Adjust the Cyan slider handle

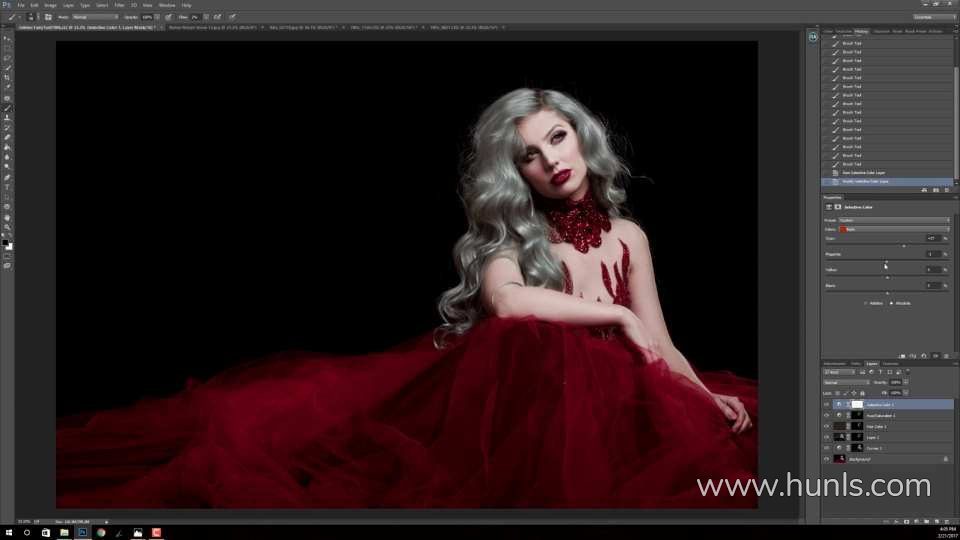904,246
